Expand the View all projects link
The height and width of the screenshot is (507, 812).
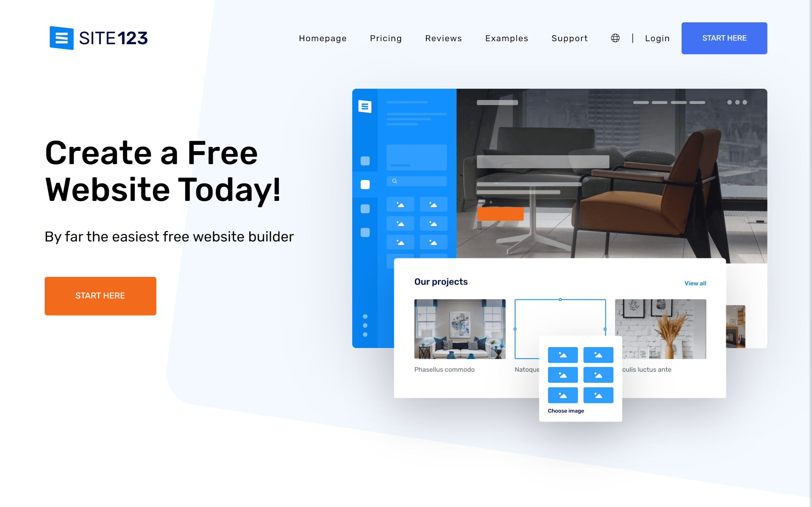click(695, 283)
